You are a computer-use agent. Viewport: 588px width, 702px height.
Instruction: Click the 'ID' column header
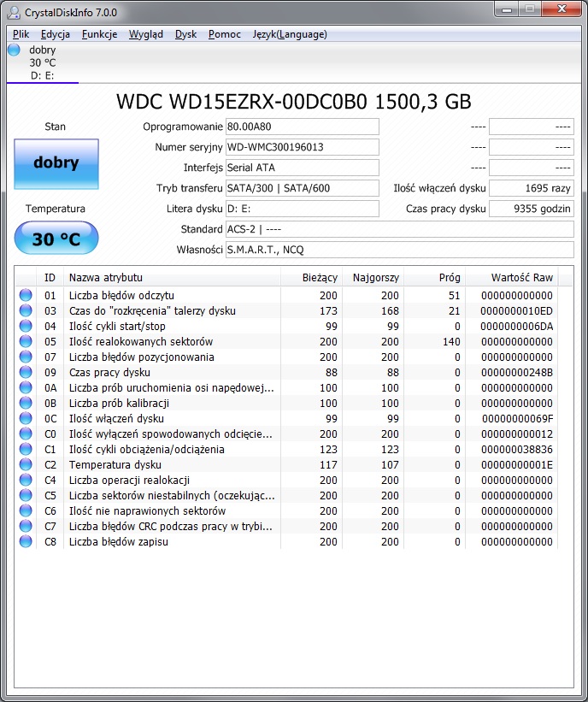coord(50,278)
